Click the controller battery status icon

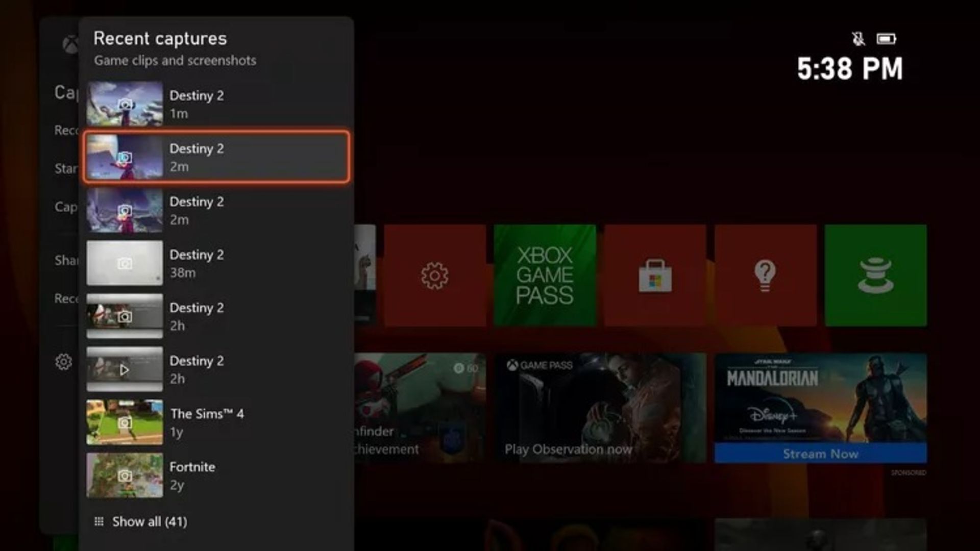(886, 39)
